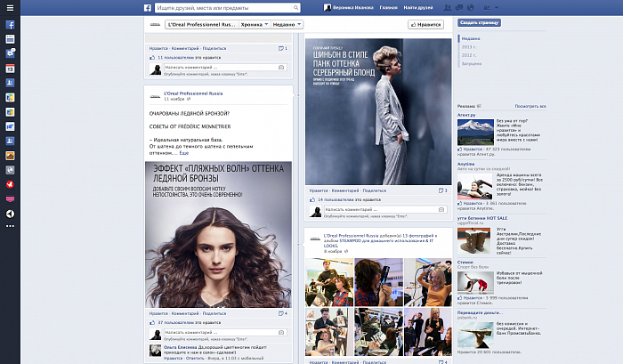Open the privacy shortcuts icon in the top bar

(x=487, y=7)
